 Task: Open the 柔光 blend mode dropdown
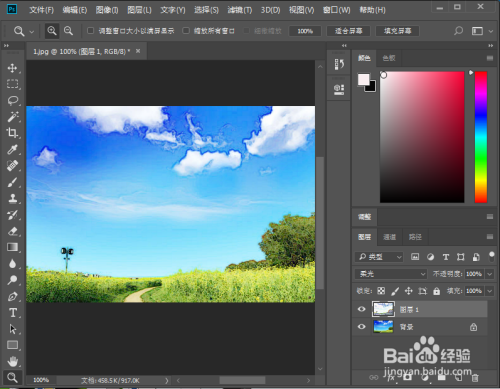[391, 274]
